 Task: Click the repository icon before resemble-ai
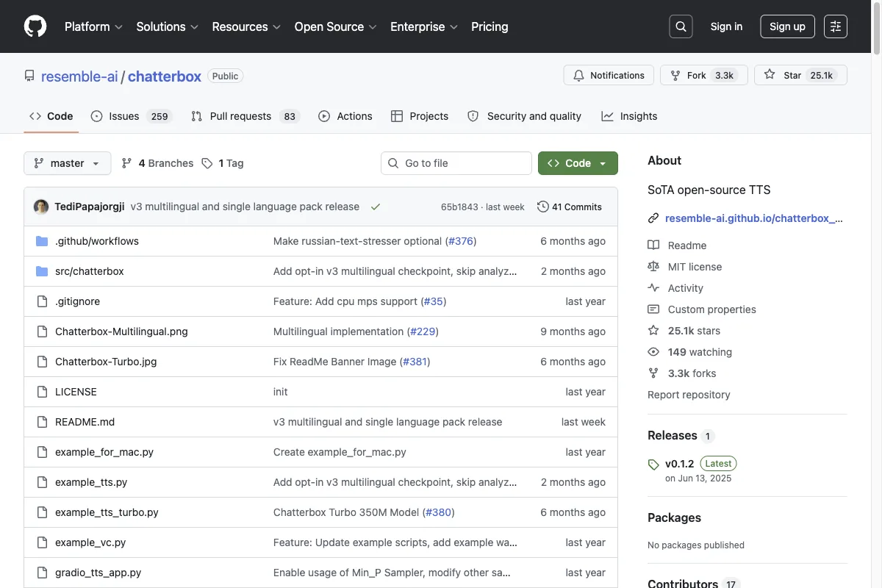(29, 76)
